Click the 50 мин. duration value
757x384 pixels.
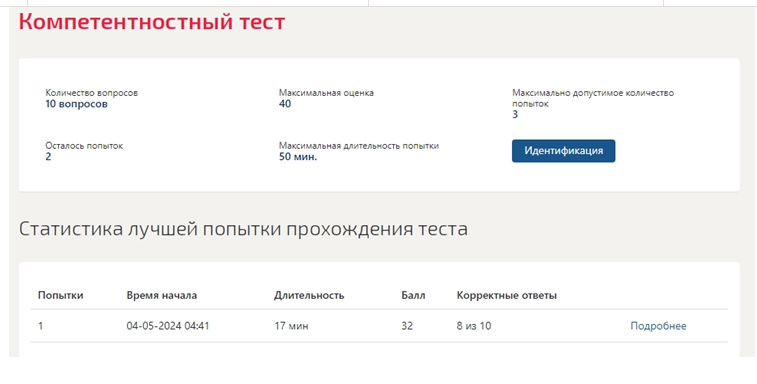[x=298, y=156]
